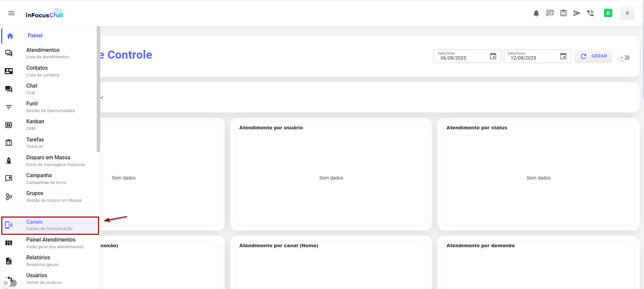The image size is (644, 289).
Task: Click the green user status icon
Action: point(608,13)
